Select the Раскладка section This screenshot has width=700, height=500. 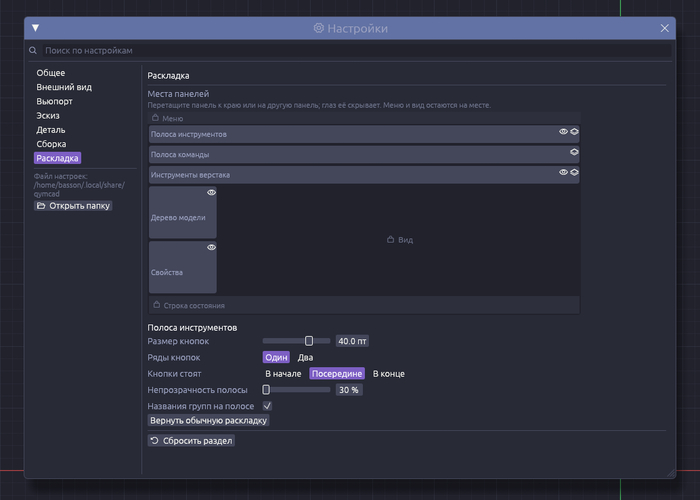57,158
